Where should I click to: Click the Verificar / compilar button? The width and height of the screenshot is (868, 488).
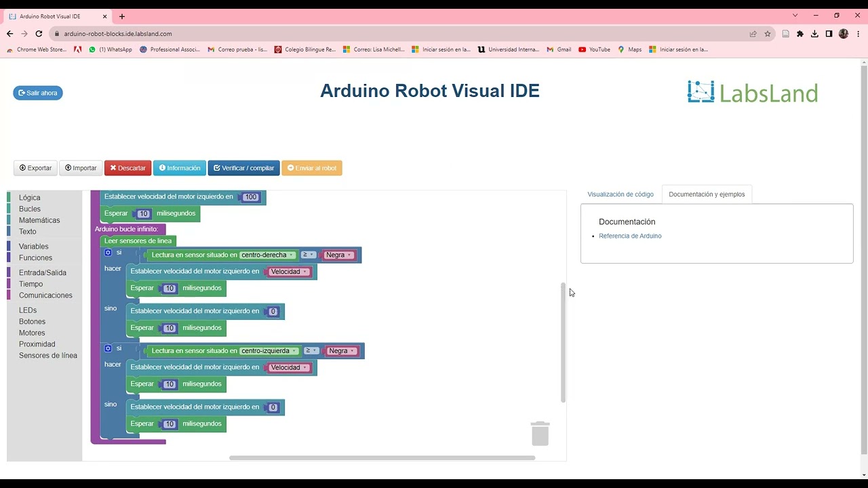(244, 168)
